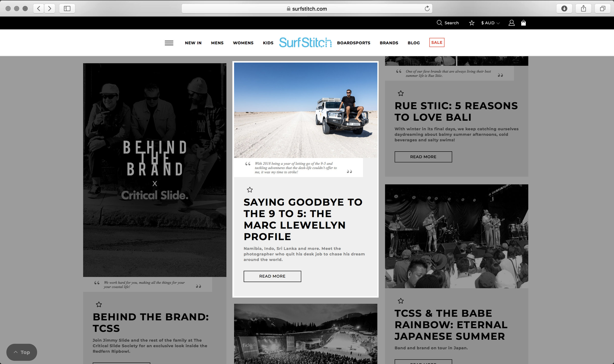This screenshot has width=614, height=364.
Task: Open the user account icon
Action: coord(512,23)
